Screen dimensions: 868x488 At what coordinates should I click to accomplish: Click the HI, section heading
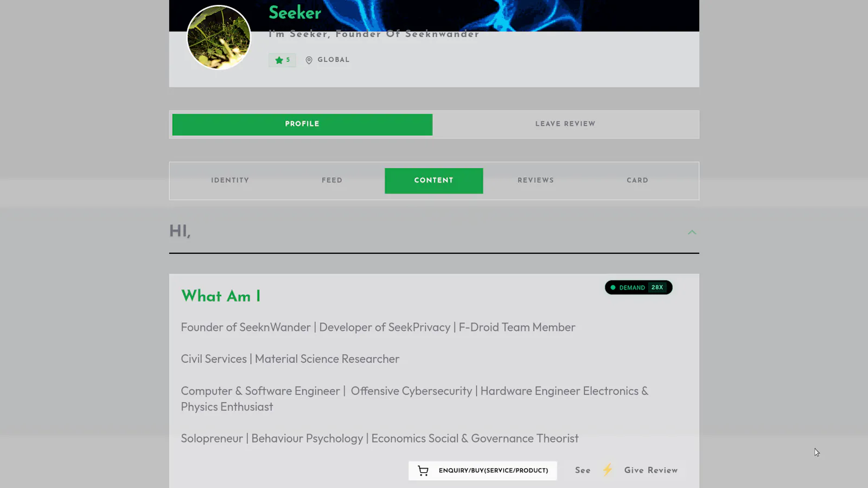point(180,231)
